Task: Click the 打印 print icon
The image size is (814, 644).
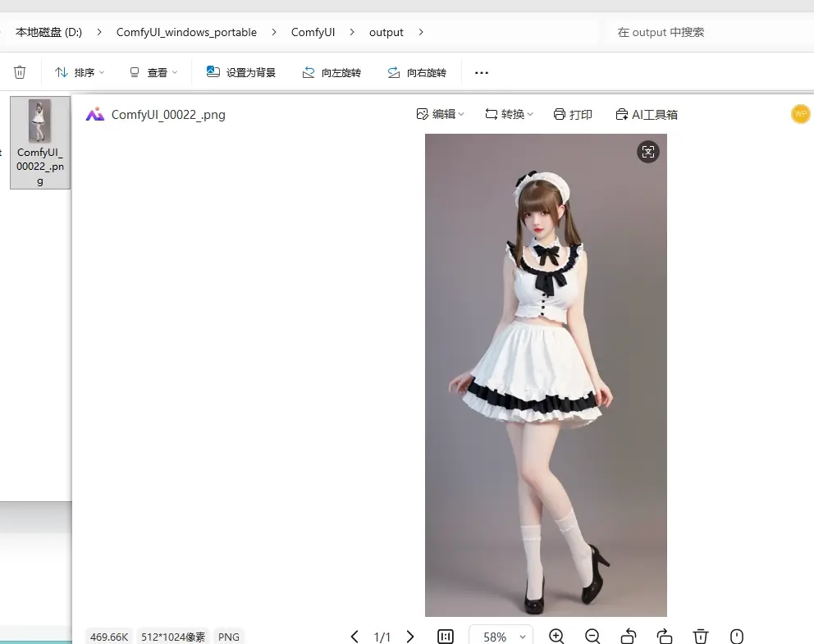Action: [574, 114]
